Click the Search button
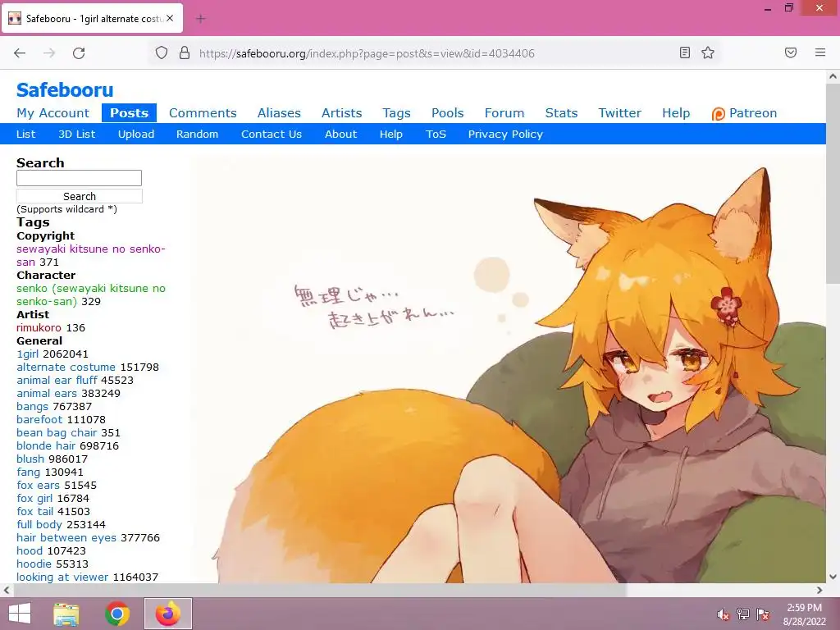The image size is (840, 630). (x=80, y=196)
